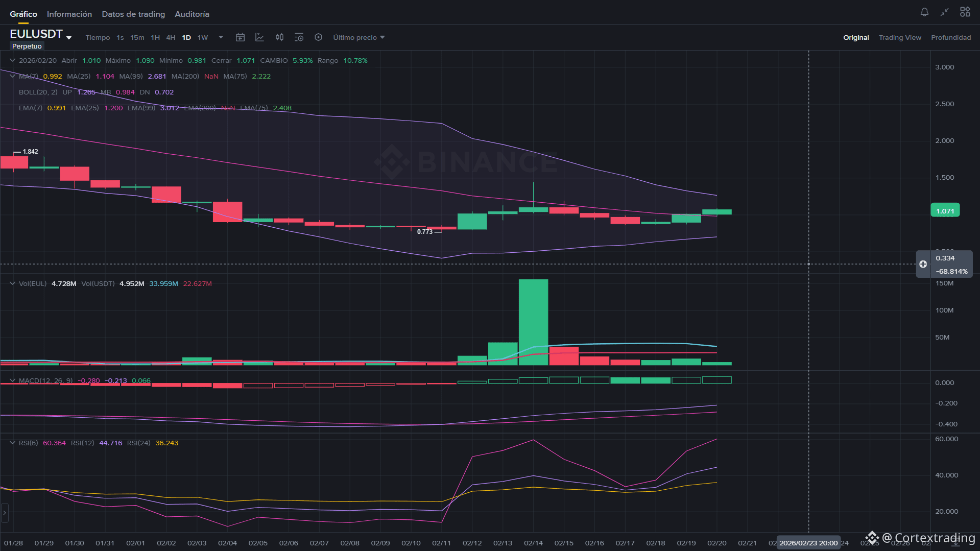Select the 1s time interval

coord(120,37)
